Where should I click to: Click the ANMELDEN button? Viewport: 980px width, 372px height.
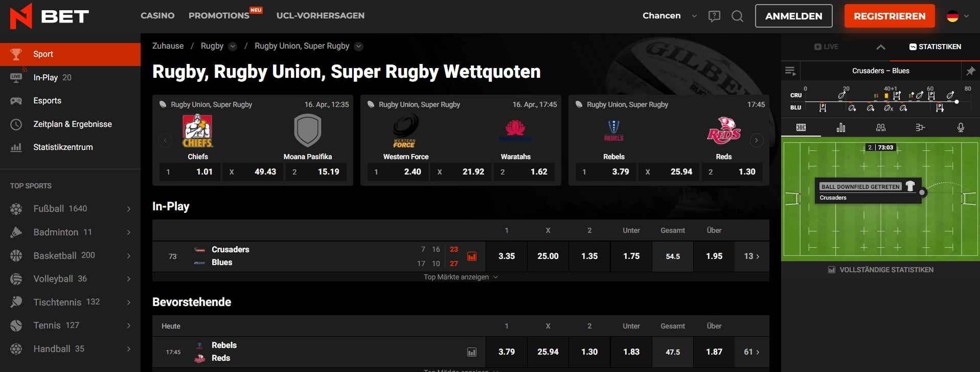point(793,16)
